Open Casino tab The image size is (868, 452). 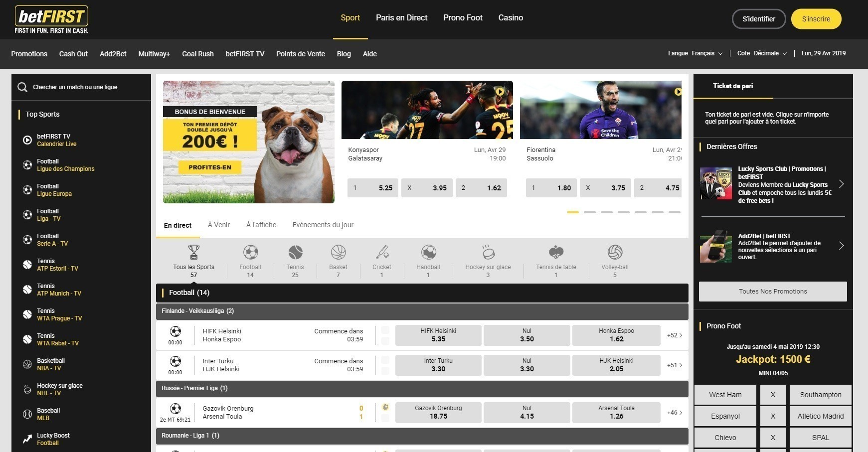511,18
